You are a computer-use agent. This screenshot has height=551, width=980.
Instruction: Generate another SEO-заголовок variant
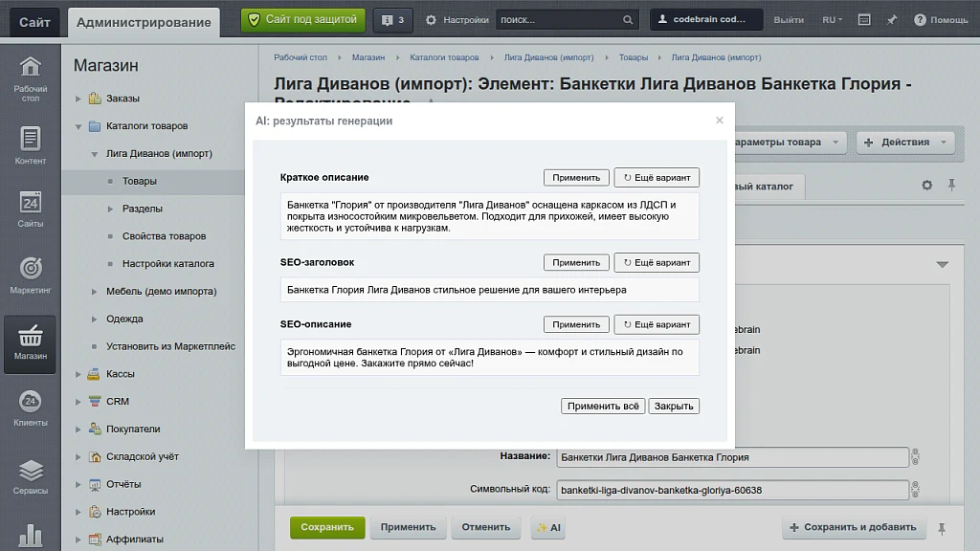(x=657, y=262)
